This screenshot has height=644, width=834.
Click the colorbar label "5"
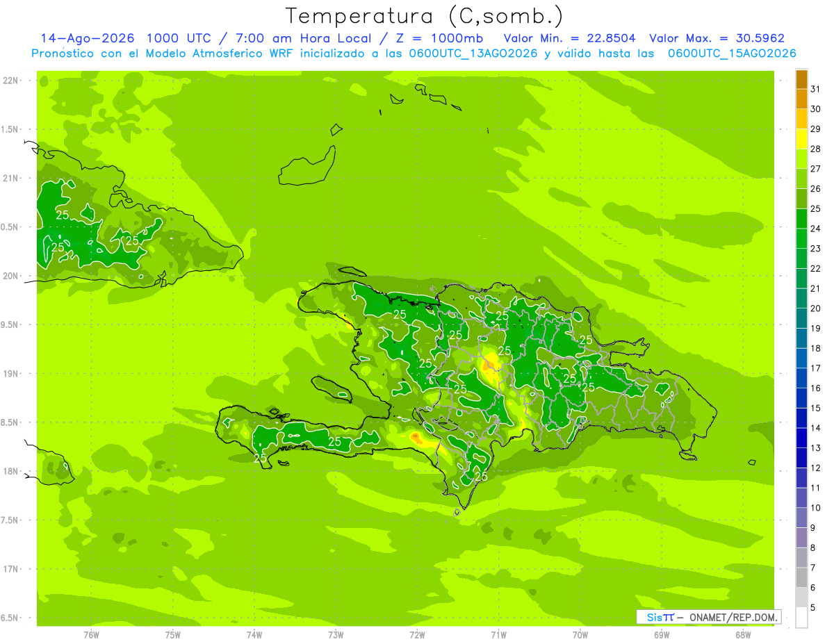[813, 607]
